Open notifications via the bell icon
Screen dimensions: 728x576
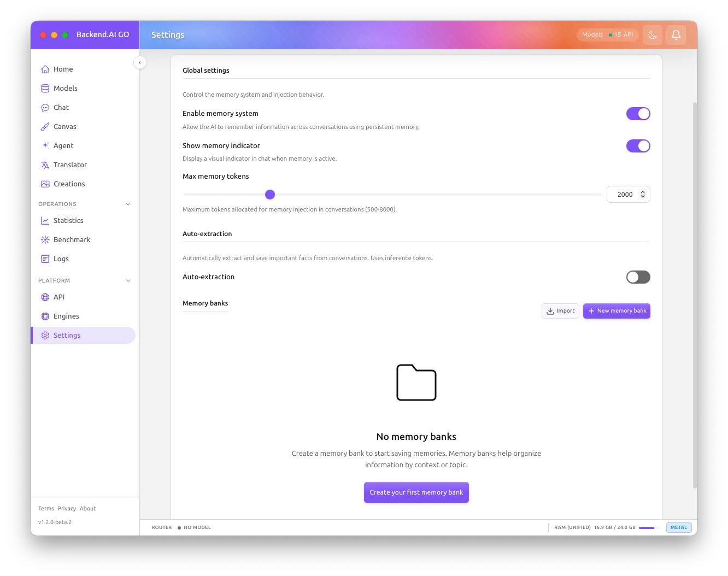click(676, 34)
